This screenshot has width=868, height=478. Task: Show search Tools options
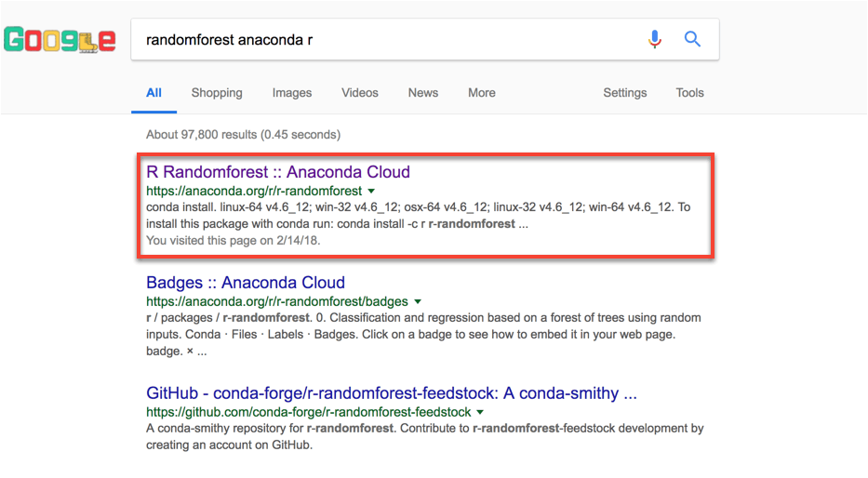point(689,93)
